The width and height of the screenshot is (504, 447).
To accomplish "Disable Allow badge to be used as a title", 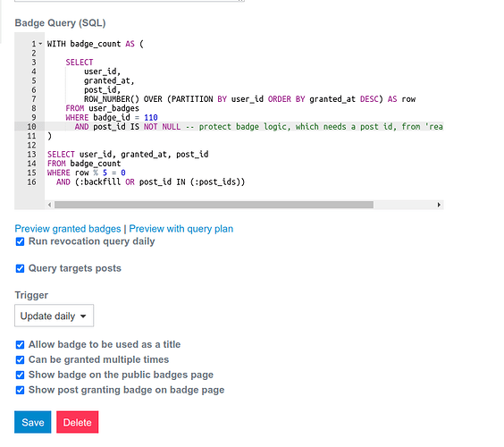I will point(20,345).
